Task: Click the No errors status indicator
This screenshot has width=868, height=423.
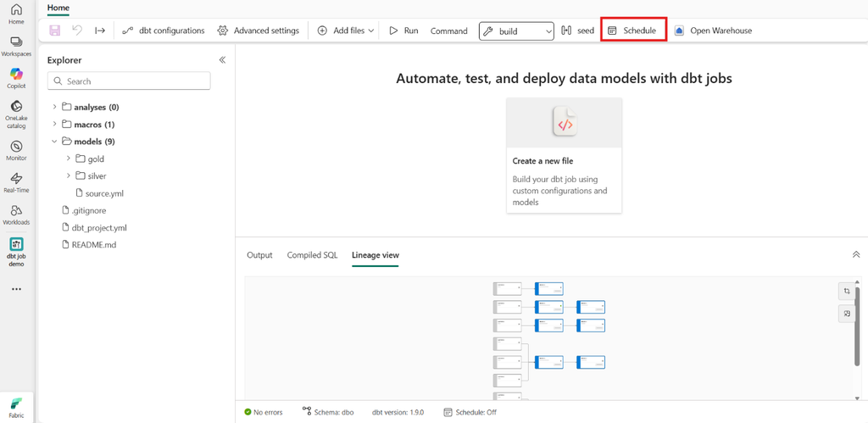Action: tap(264, 412)
